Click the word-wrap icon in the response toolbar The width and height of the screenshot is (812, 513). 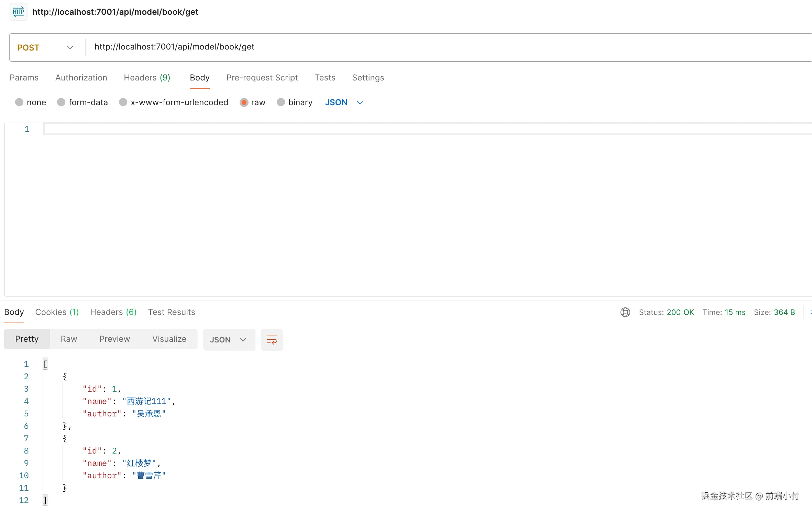click(272, 340)
